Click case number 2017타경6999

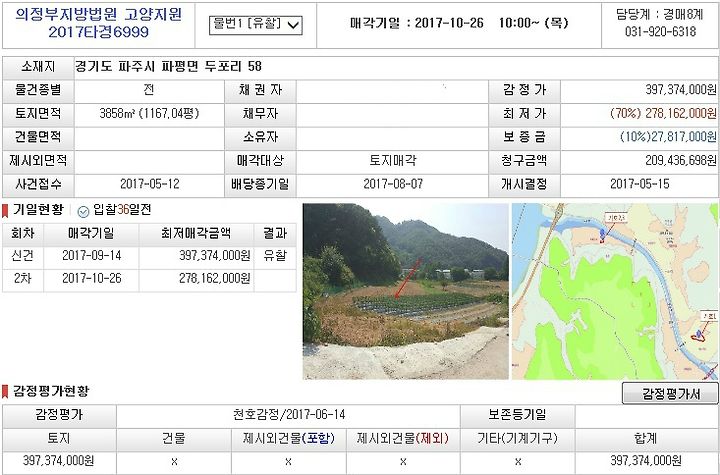pos(98,32)
